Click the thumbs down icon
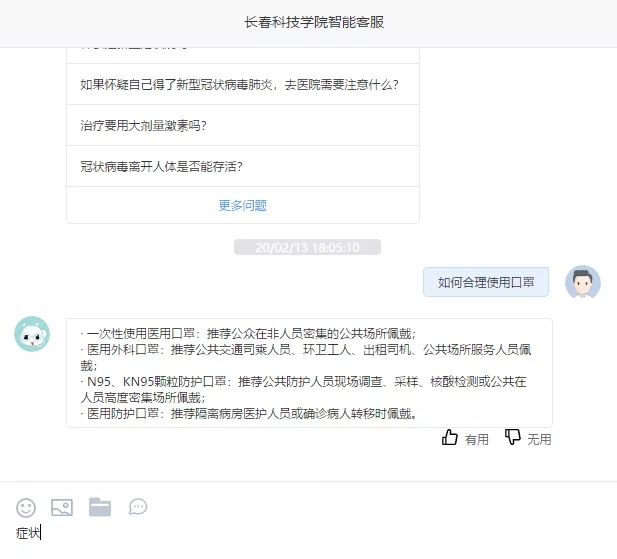The image size is (617, 559). (513, 438)
